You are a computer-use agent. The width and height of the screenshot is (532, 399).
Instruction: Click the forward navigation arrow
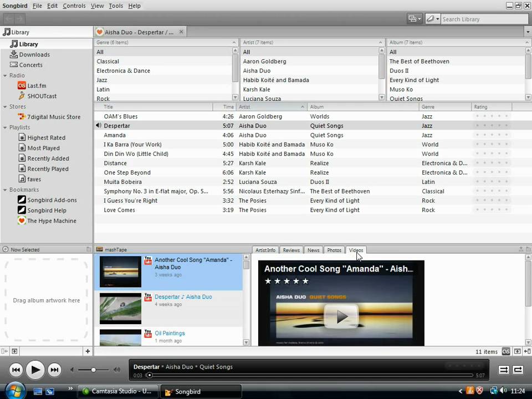point(19,19)
